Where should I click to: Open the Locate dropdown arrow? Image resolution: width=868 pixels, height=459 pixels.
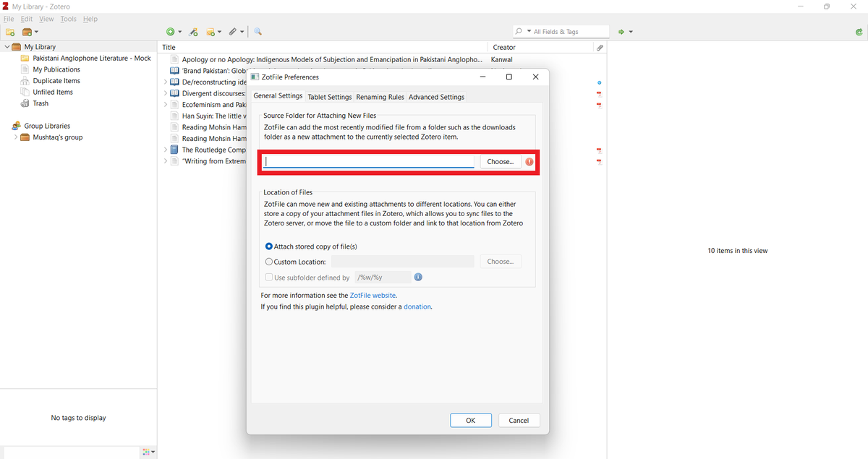click(x=631, y=32)
